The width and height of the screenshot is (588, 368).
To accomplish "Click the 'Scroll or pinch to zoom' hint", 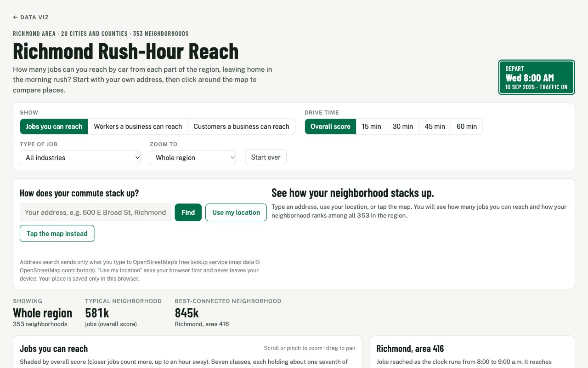I will (x=310, y=348).
